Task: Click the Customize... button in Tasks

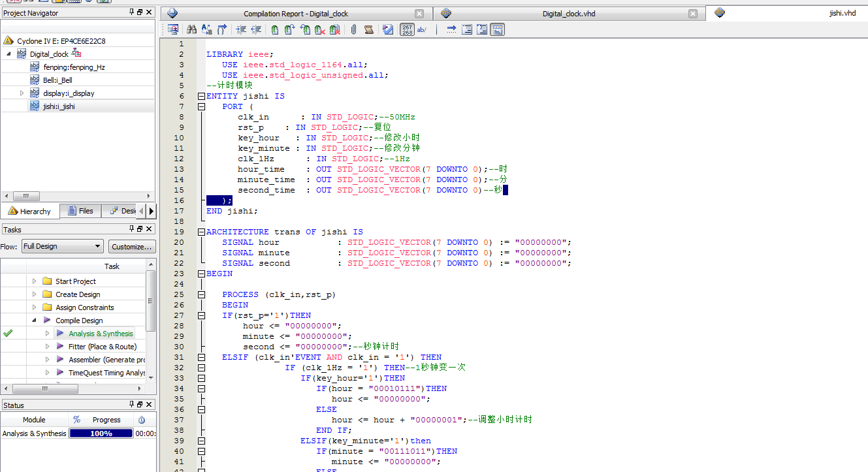Action: click(131, 246)
